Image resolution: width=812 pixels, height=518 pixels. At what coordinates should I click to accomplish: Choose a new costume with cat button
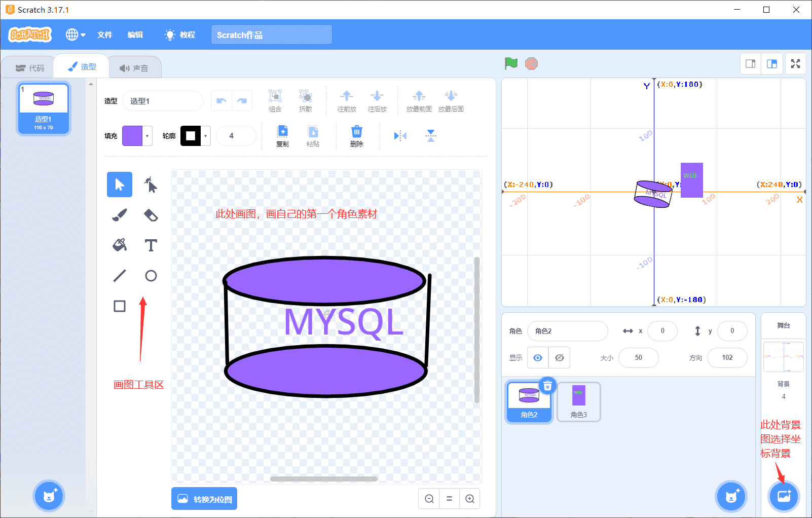click(x=49, y=496)
